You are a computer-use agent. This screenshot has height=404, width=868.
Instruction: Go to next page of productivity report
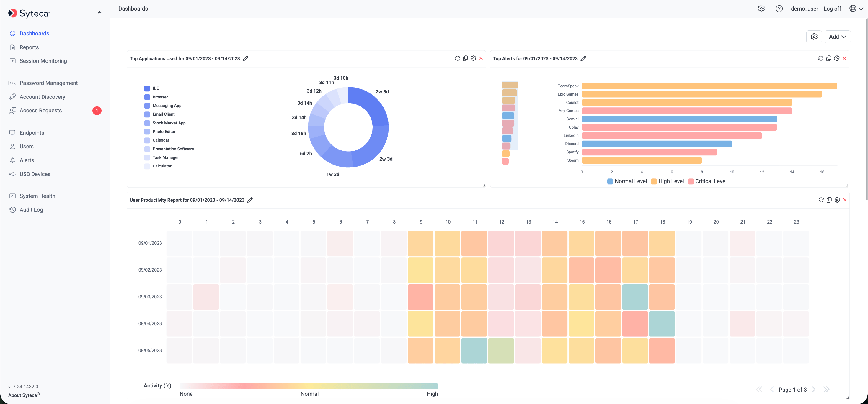pyautogui.click(x=814, y=390)
